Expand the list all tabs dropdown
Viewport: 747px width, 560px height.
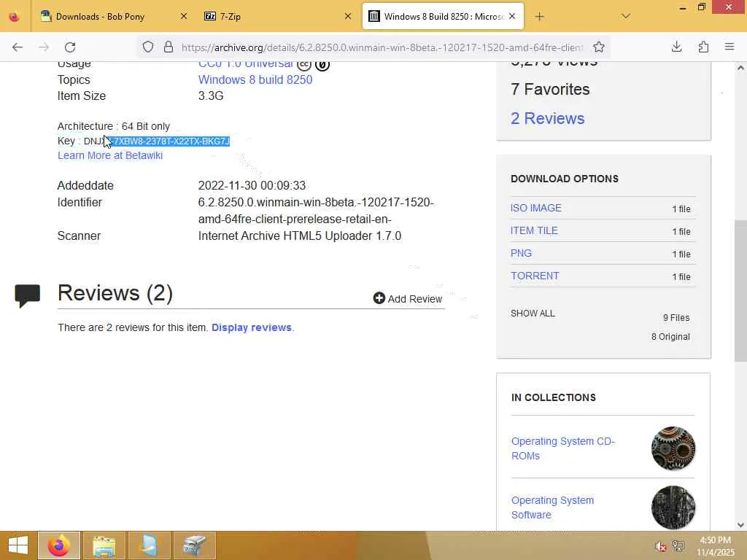pyautogui.click(x=625, y=16)
